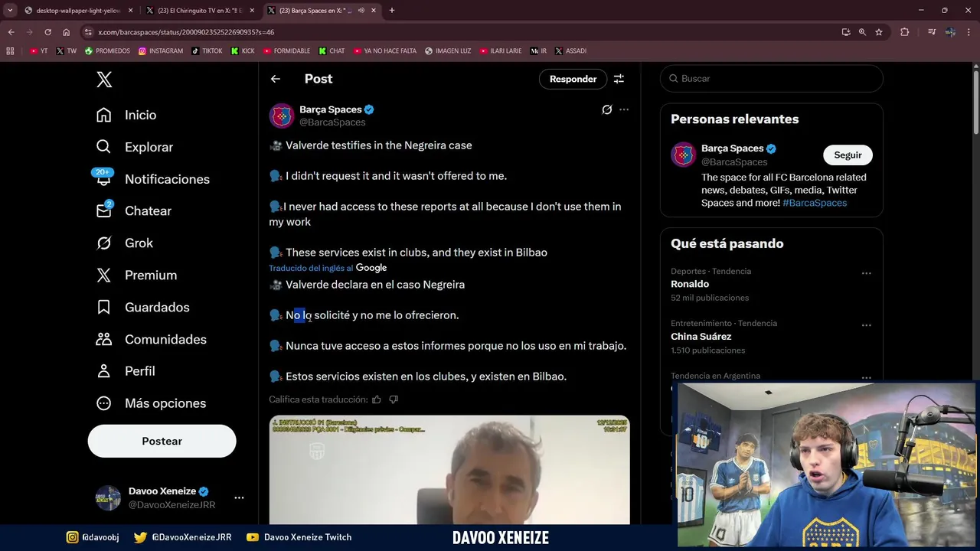Viewport: 980px width, 551px height.
Task: Open Perfil page
Action: pos(126,371)
